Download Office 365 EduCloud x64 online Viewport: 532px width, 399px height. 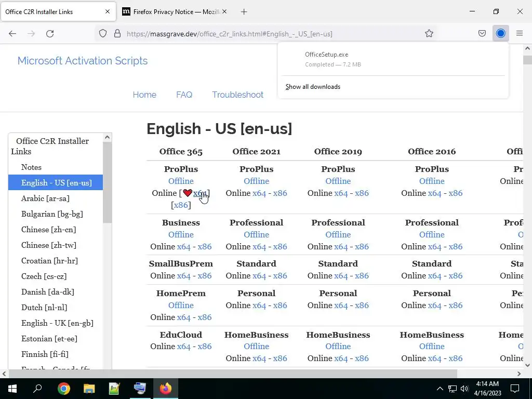point(183,347)
